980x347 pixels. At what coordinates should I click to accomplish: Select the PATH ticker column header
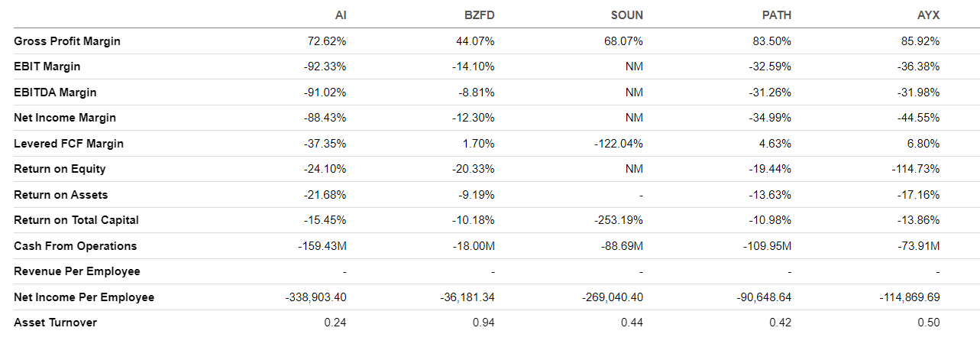777,15
